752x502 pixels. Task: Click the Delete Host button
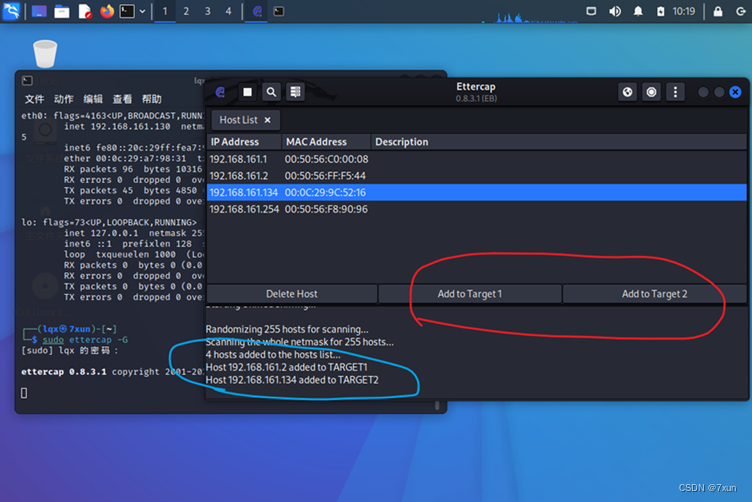click(292, 294)
